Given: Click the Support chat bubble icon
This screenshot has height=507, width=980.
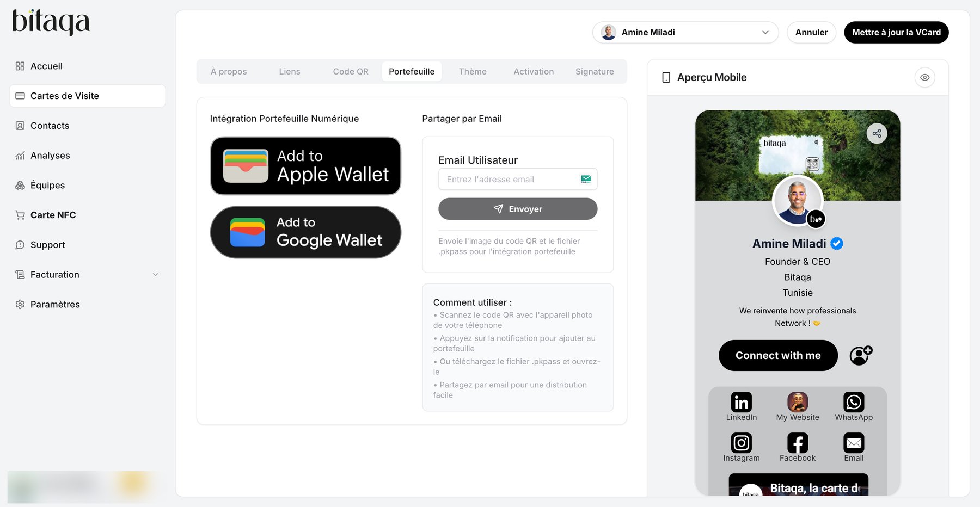Looking at the screenshot, I should [20, 245].
